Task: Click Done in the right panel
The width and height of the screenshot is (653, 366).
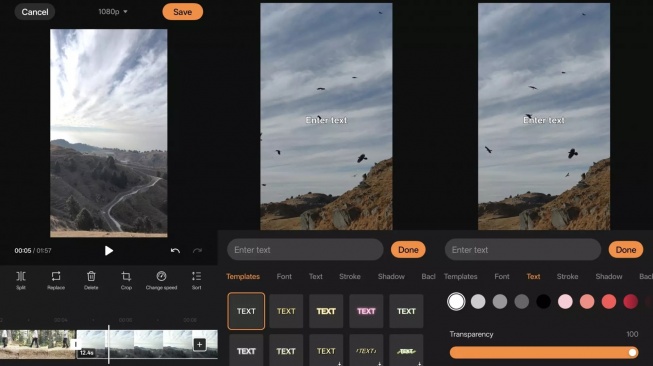Action: (626, 250)
